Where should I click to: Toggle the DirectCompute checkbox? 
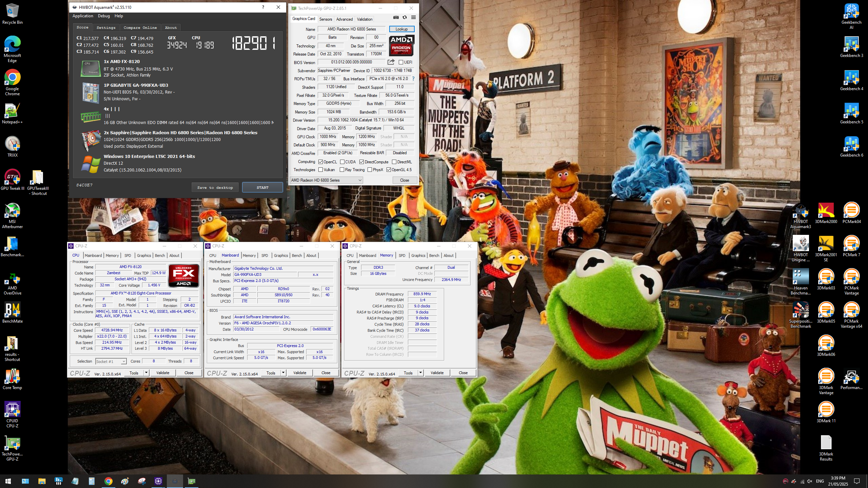(x=361, y=162)
